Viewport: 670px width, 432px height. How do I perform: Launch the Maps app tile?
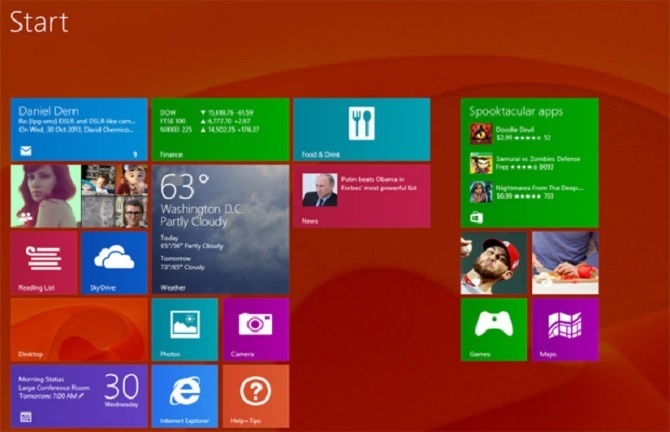(565, 329)
